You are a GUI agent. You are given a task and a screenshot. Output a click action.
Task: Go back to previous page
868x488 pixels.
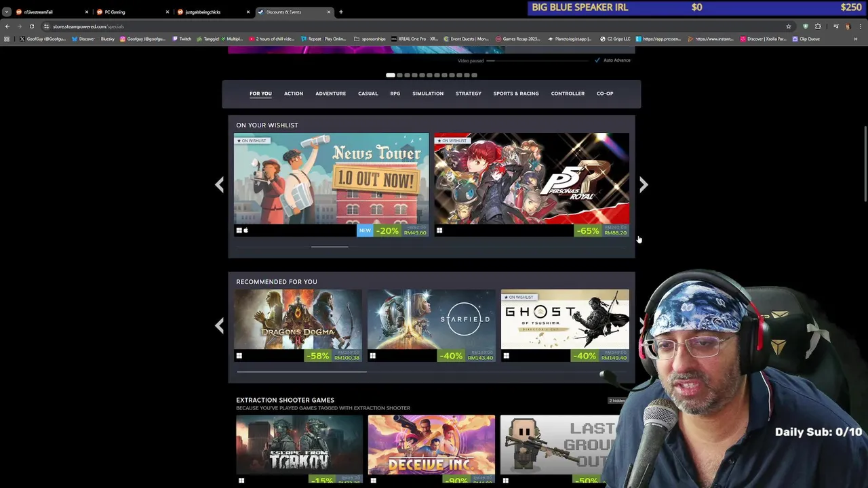tap(7, 26)
